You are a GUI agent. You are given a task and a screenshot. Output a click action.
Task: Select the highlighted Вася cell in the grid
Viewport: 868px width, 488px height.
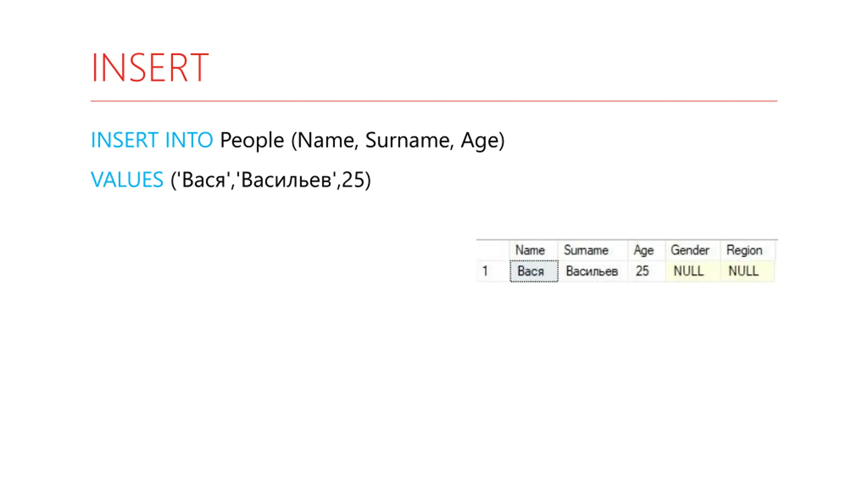(x=534, y=271)
